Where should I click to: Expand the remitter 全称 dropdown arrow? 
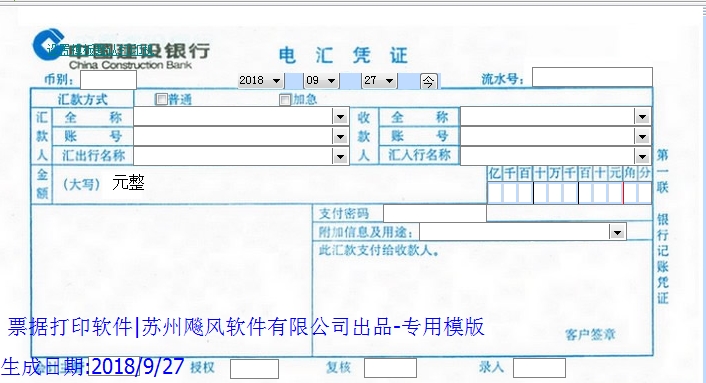tap(340, 117)
